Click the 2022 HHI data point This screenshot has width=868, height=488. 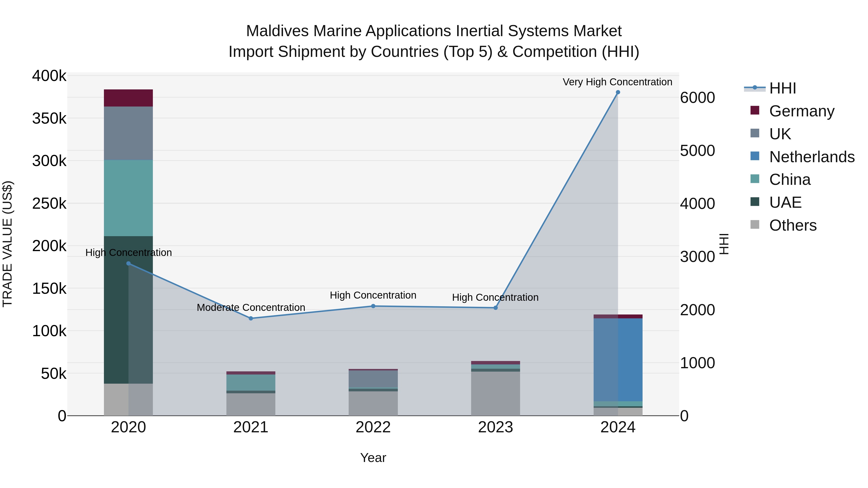(373, 306)
